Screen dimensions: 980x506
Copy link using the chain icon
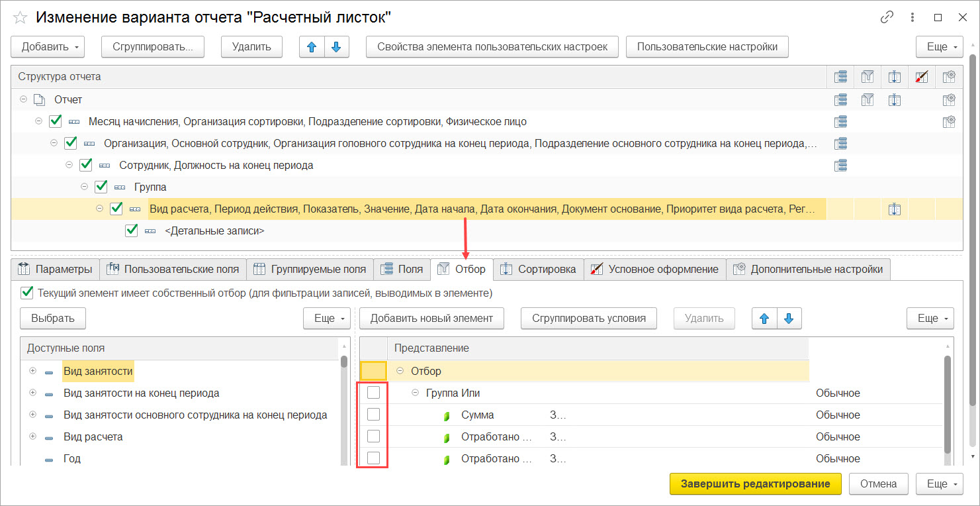point(887,18)
